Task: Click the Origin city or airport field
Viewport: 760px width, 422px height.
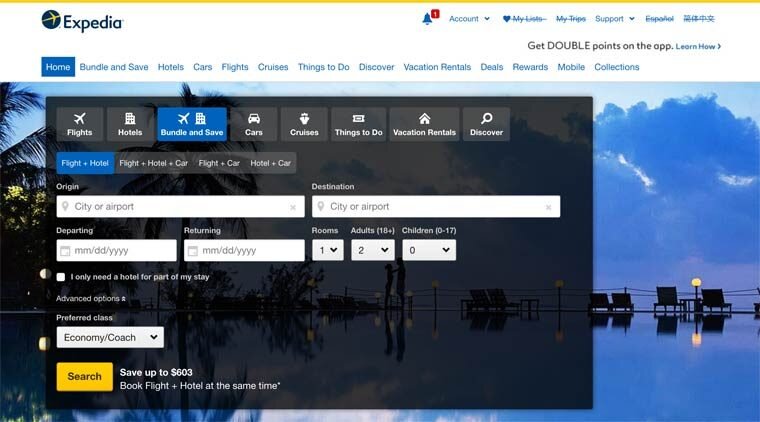Action: point(180,206)
